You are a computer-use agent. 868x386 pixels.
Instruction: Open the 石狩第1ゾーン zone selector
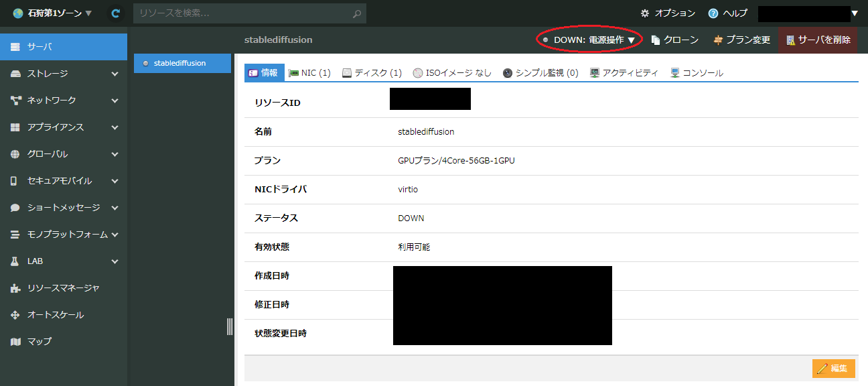pyautogui.click(x=52, y=13)
